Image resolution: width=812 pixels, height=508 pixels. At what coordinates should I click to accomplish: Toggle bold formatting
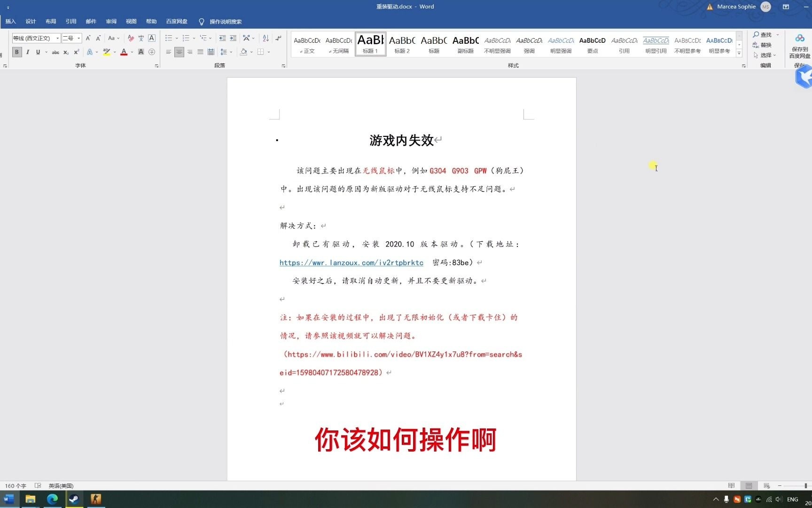tap(16, 52)
